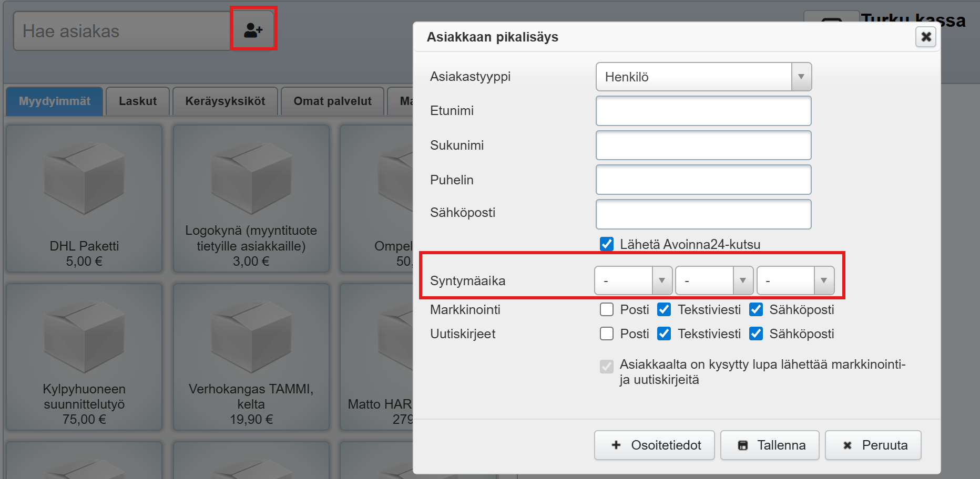Toggle the Lähetä Avoinna24-kutsu checkbox

(607, 244)
